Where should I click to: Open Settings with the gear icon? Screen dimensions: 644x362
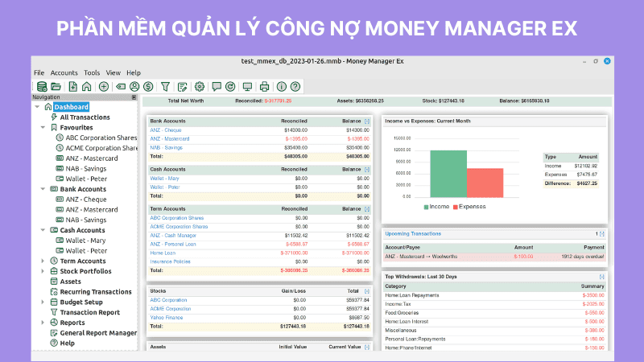pos(200,87)
